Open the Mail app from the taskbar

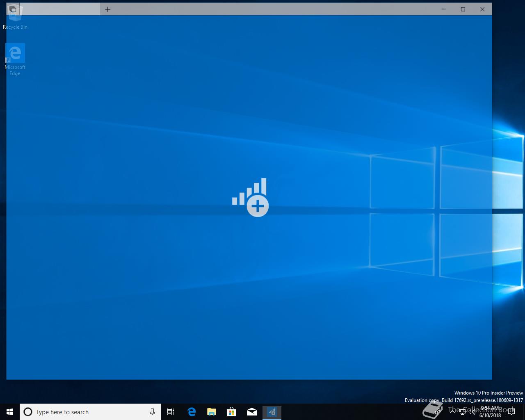pos(252,412)
